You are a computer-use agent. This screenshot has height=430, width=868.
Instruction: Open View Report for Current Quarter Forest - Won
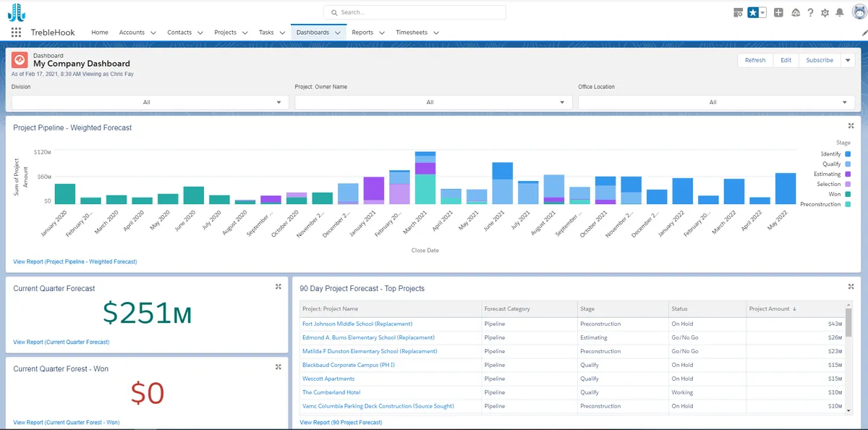point(67,422)
